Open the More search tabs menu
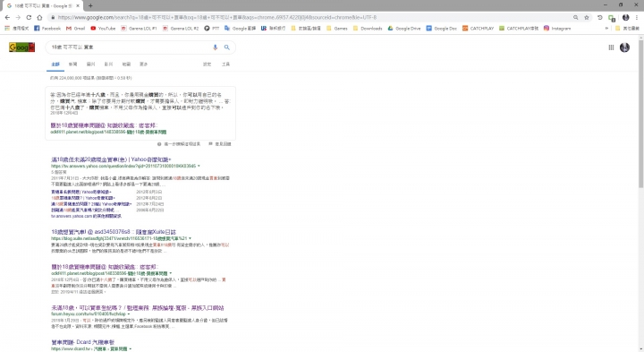This screenshot has width=644, height=352. coord(143,64)
